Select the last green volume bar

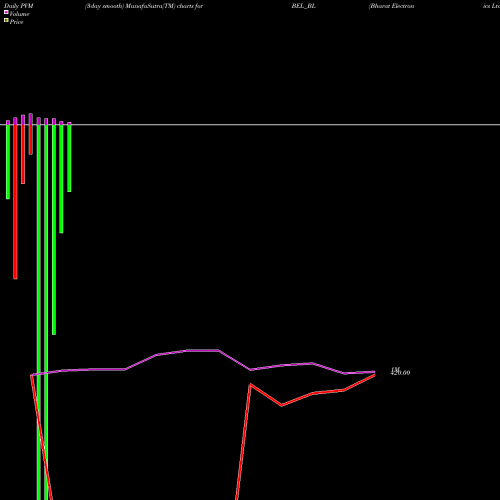69,158
